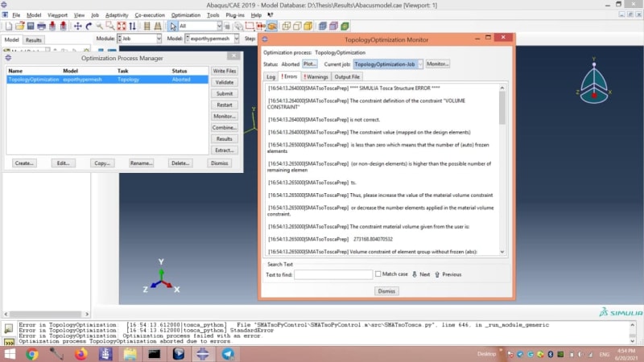Open File Explorer from the taskbar
This screenshot has width=644, height=362.
130,354
